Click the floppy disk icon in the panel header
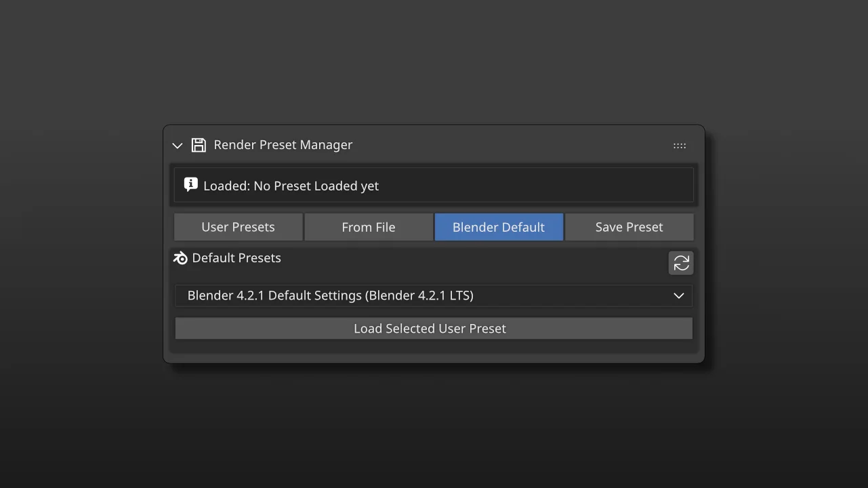The width and height of the screenshot is (868, 488). click(x=199, y=144)
